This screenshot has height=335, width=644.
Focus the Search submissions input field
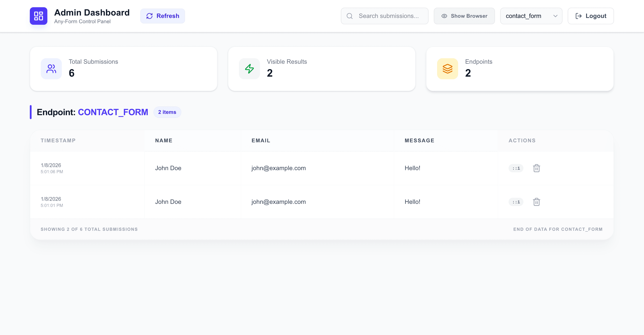pos(384,16)
